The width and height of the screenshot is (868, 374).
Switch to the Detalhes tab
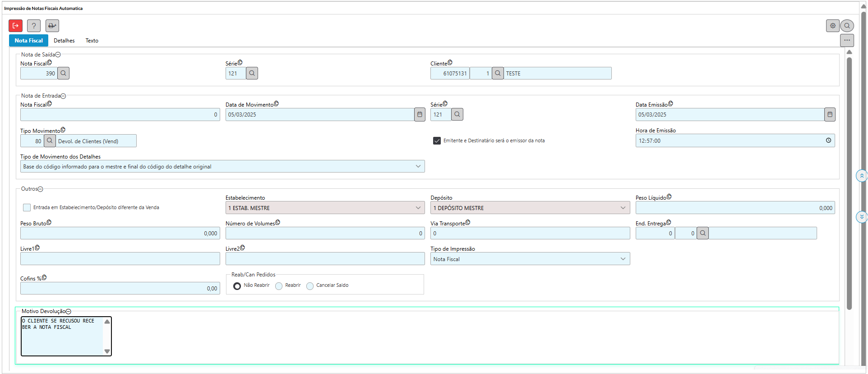[64, 41]
